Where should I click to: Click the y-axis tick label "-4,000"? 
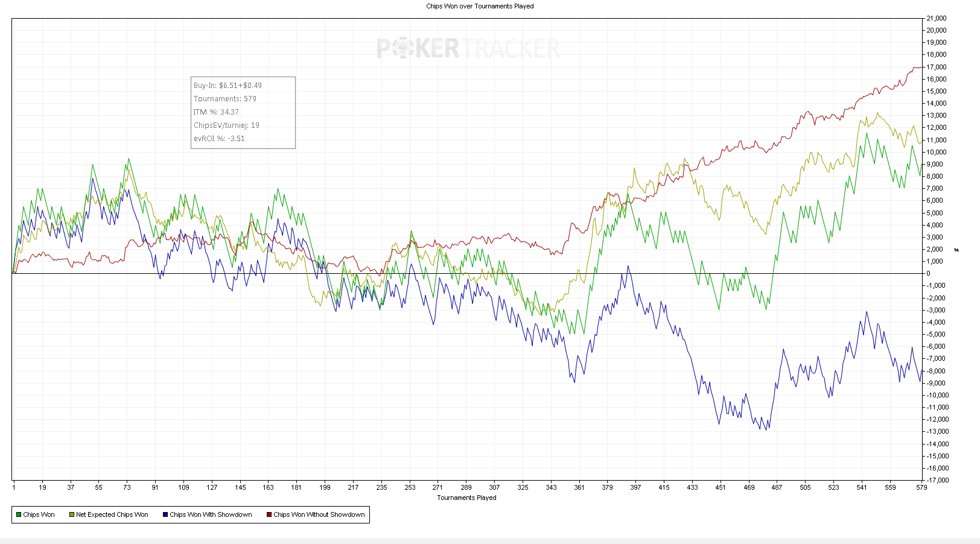936,322
